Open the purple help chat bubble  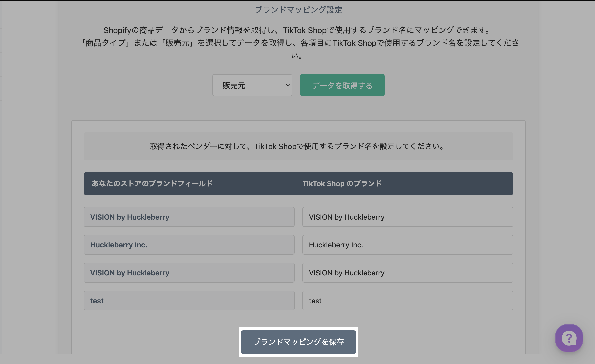(569, 338)
